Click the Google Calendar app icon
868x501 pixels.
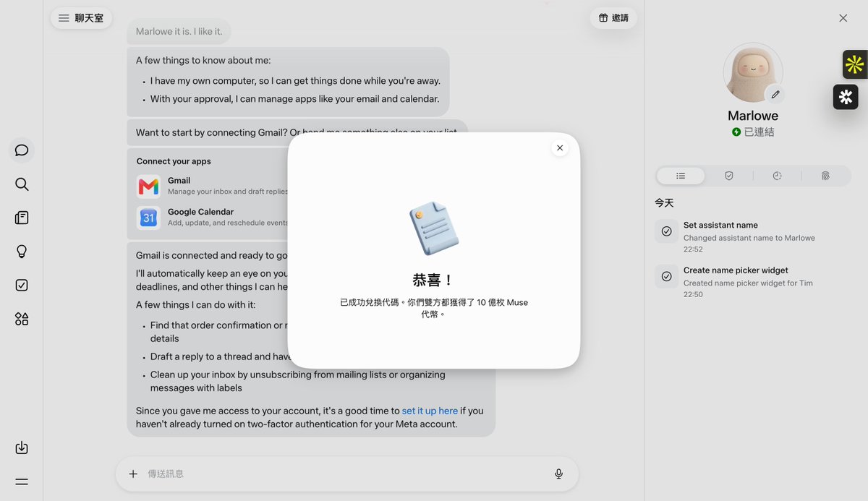tap(148, 218)
